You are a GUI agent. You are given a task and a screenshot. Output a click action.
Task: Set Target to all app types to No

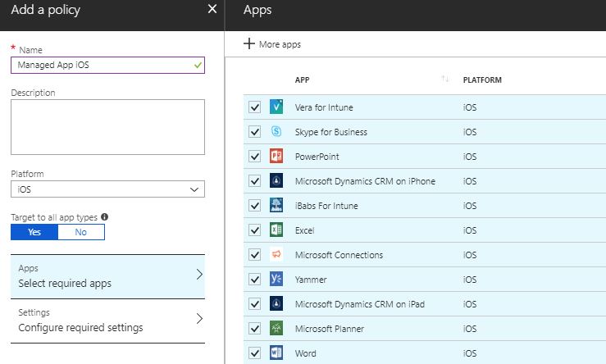click(x=81, y=232)
